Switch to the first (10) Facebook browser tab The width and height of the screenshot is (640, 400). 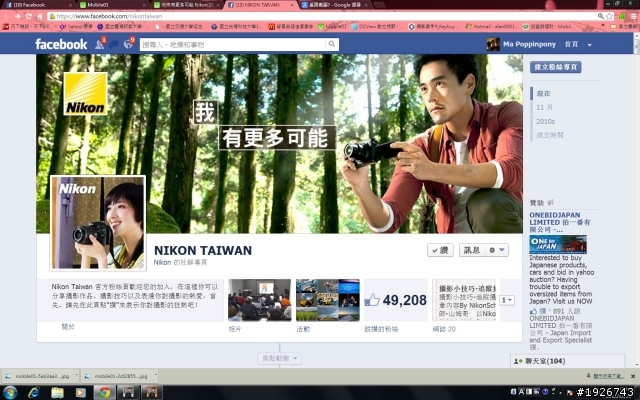point(37,5)
